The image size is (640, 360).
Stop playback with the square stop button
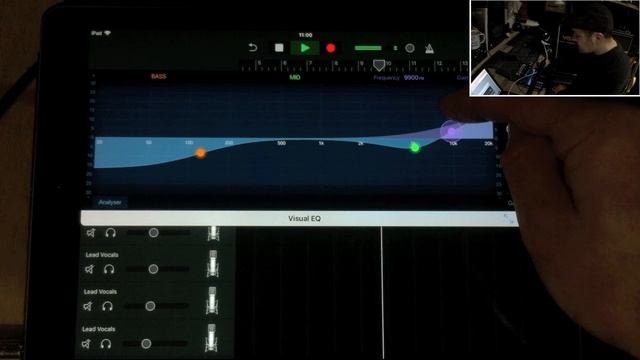[x=279, y=48]
